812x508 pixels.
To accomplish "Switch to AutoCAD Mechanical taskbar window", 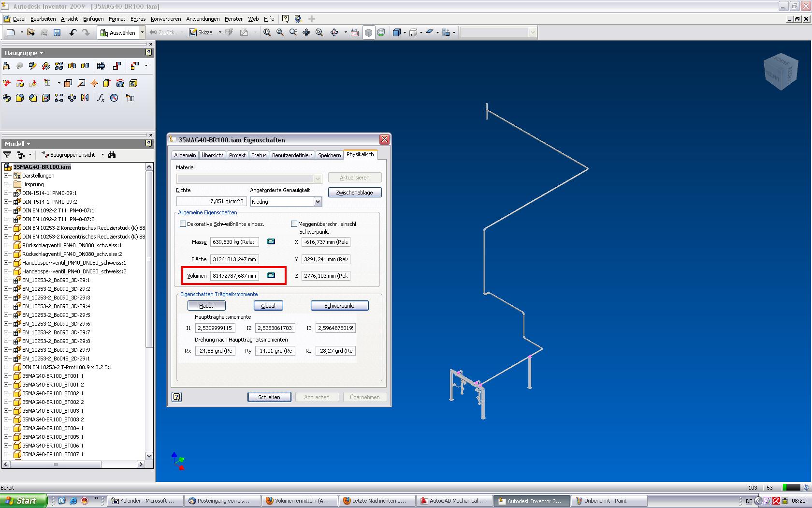I will (455, 501).
